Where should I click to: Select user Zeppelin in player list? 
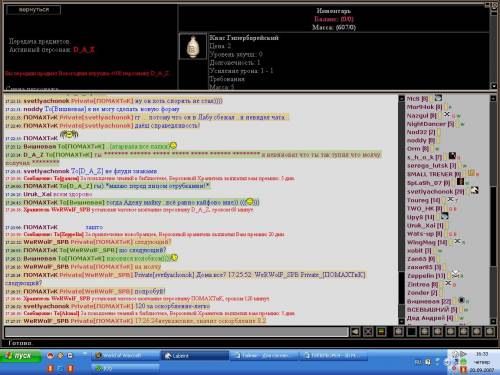point(421,276)
